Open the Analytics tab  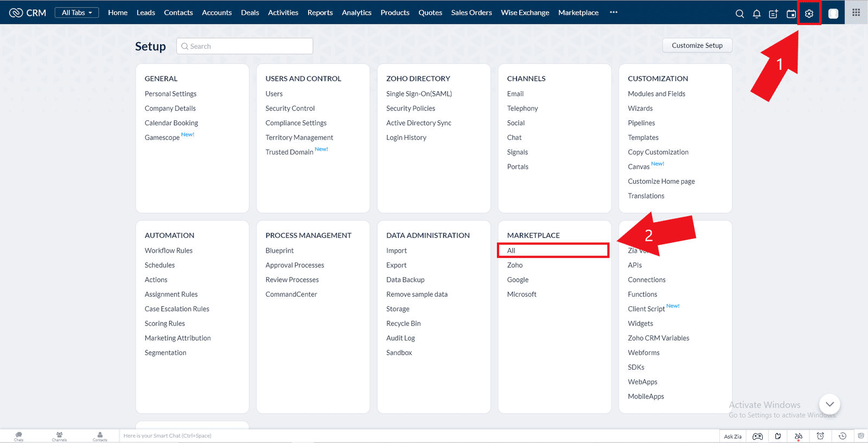[357, 12]
